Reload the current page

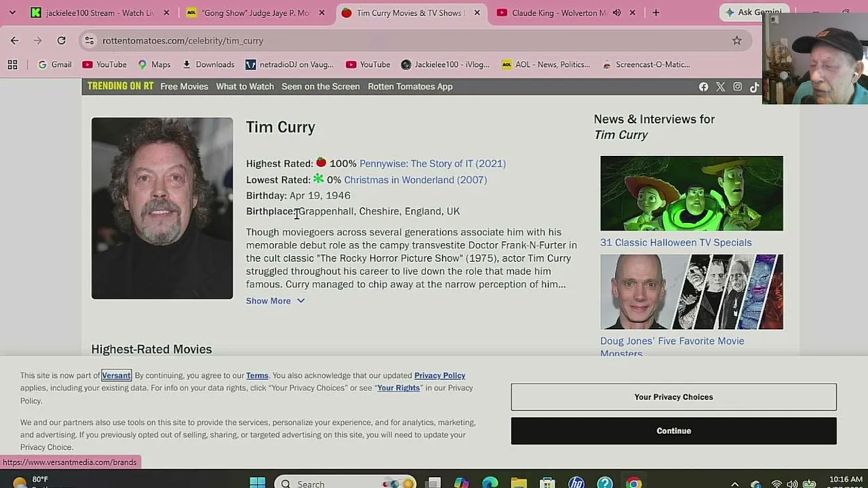point(61,41)
